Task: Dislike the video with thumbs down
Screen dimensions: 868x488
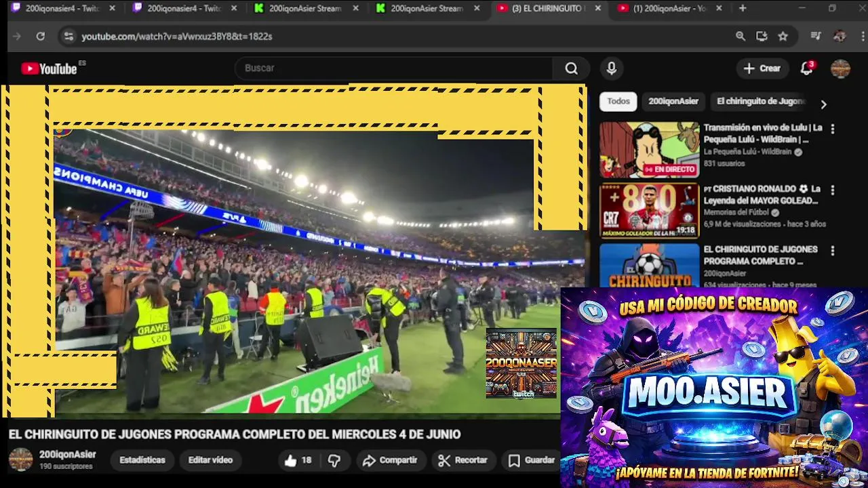Action: [x=334, y=460]
